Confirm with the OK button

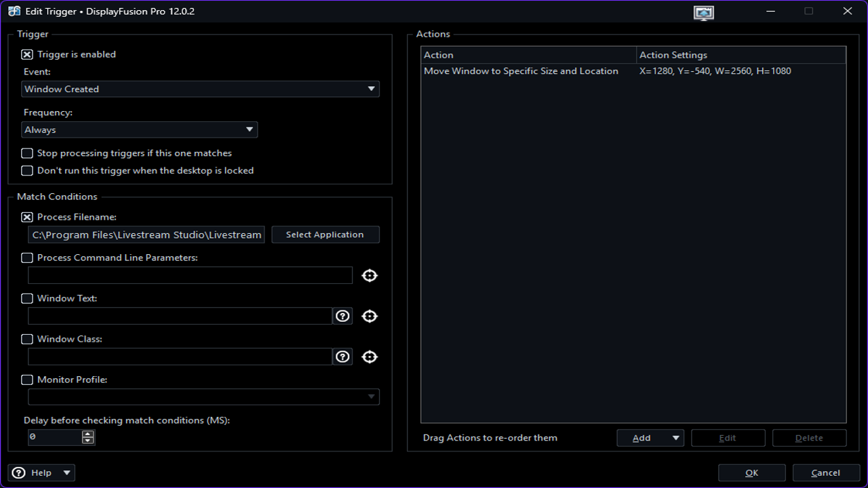click(752, 473)
